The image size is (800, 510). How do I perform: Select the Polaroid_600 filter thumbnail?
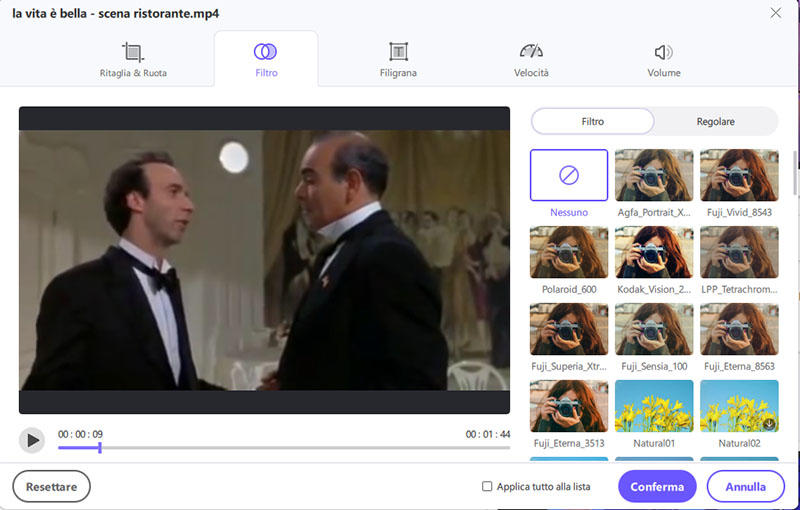coord(569,252)
